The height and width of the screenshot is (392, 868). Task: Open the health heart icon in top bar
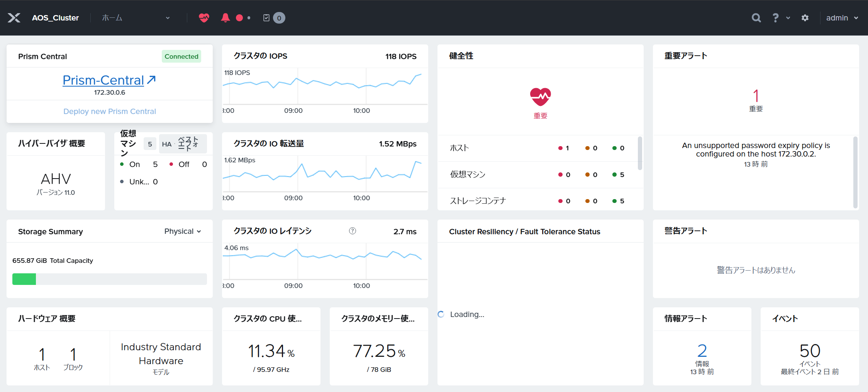[x=204, y=18]
